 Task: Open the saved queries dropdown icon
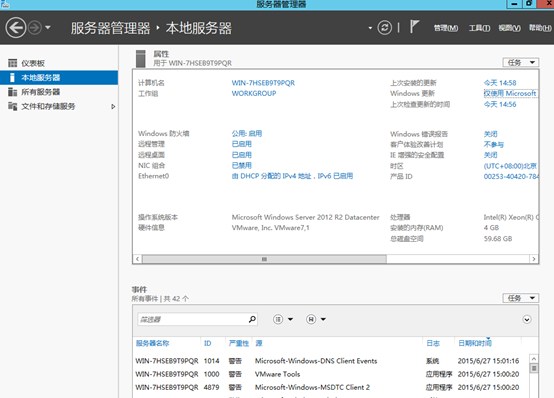[316, 319]
